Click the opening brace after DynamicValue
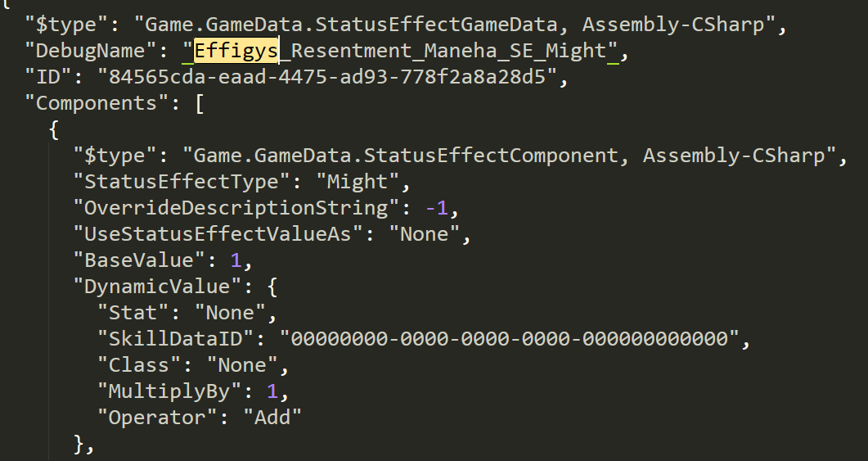868x461 pixels. coord(272,287)
